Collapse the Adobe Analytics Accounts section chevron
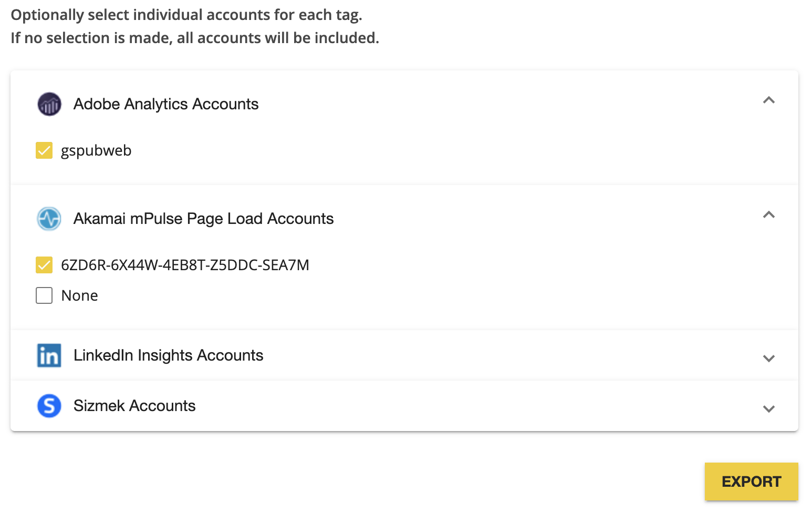The height and width of the screenshot is (512, 812). (769, 100)
